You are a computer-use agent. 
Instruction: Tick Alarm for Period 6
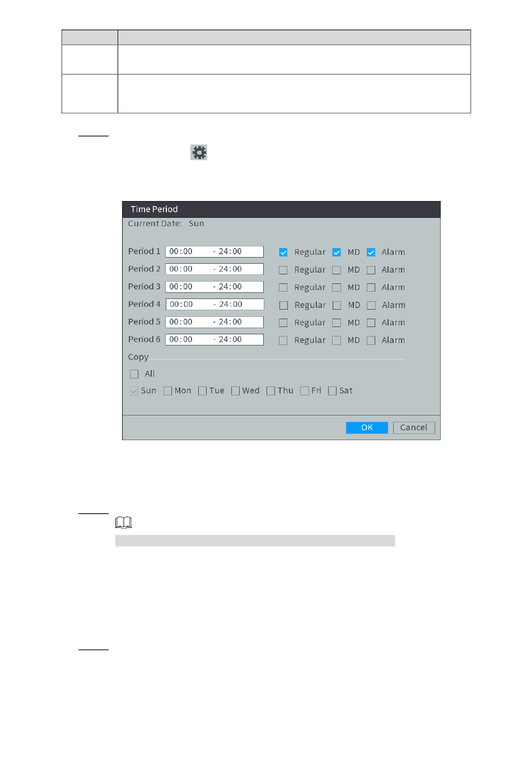[371, 340]
